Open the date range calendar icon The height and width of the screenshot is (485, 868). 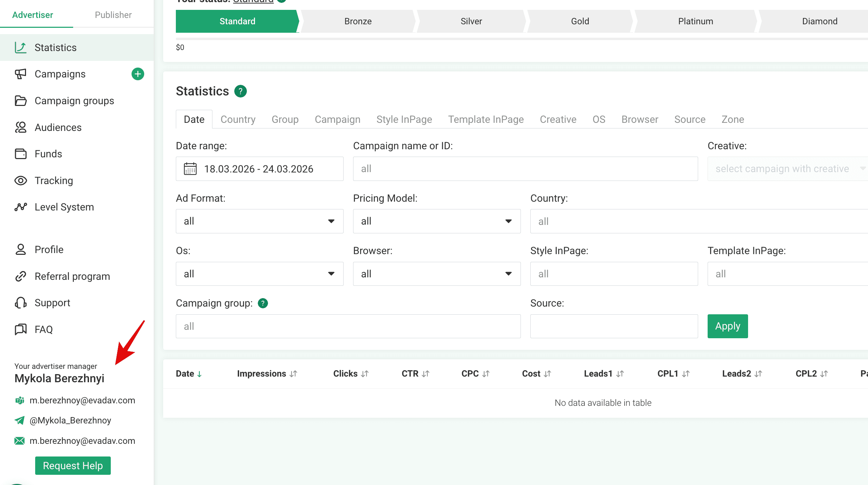pos(190,169)
